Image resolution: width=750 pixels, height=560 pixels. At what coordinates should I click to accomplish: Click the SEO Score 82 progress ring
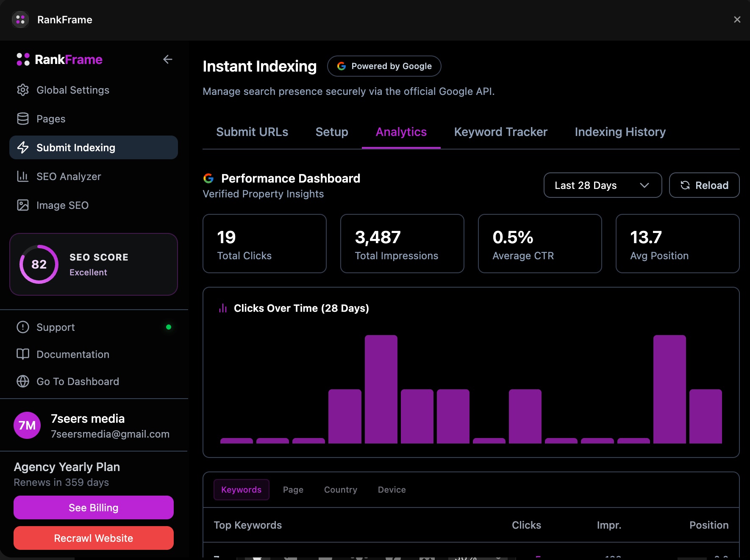(x=39, y=264)
